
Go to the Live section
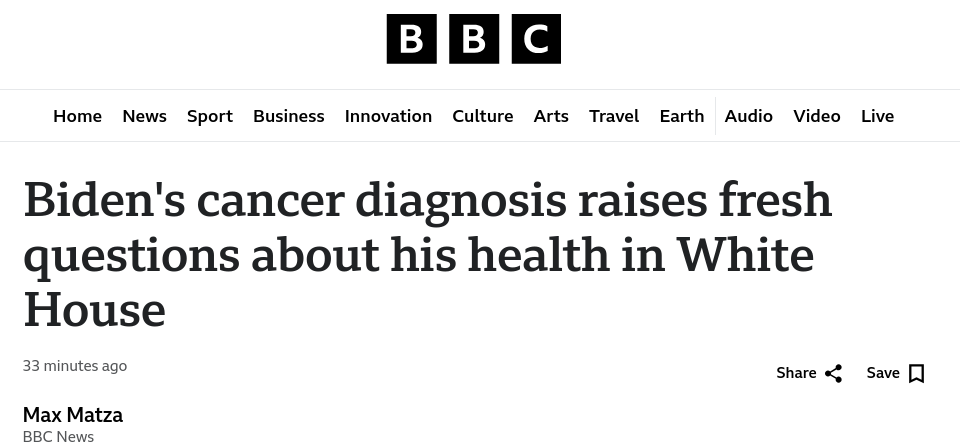coord(877,116)
